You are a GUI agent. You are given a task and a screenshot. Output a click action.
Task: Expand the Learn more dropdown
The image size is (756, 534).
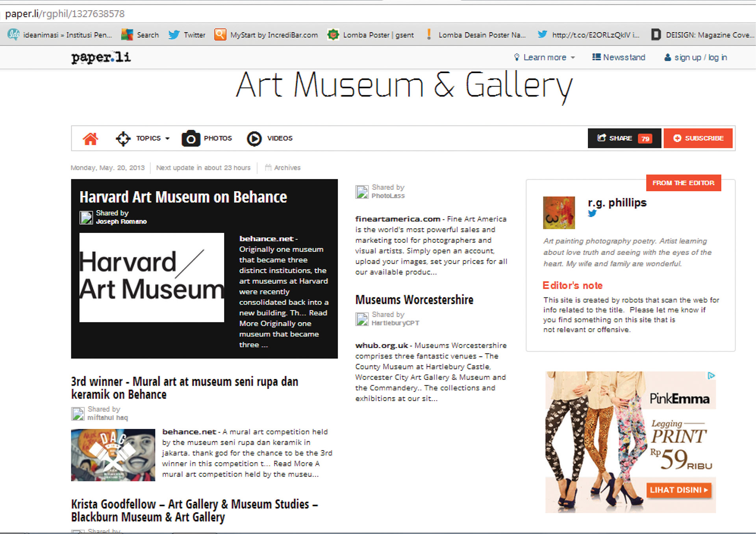(x=573, y=57)
